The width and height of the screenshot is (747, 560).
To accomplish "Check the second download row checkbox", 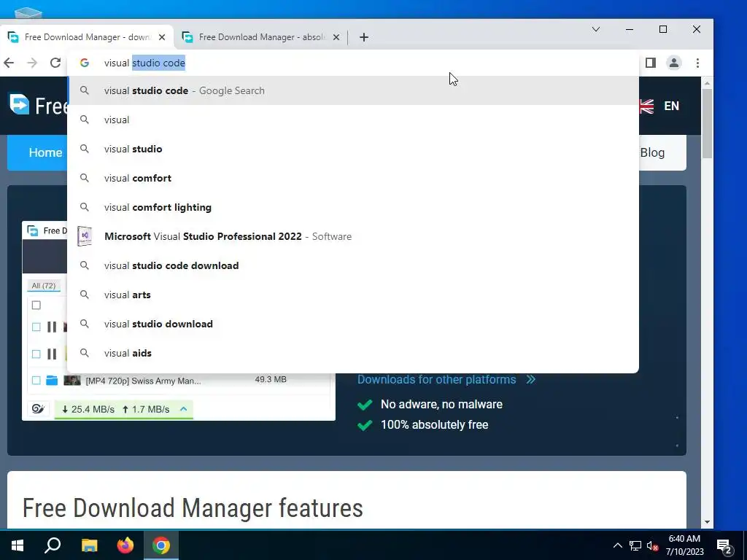I will 36,354.
